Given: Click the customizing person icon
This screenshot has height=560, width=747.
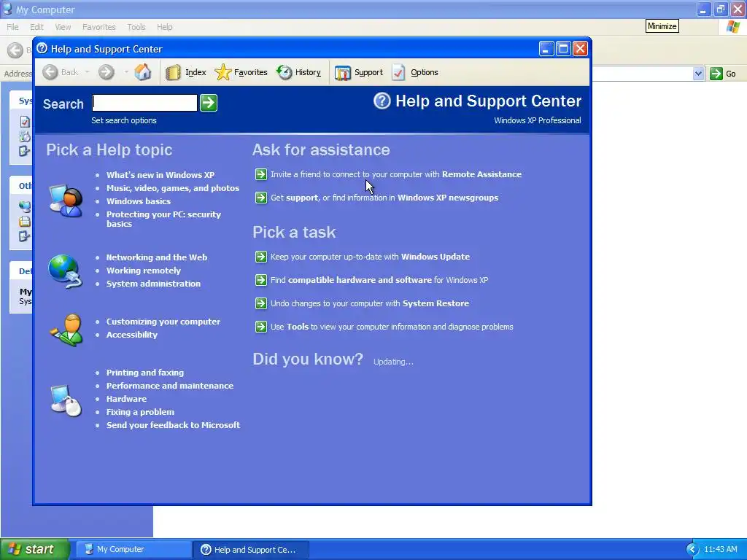Looking at the screenshot, I should (66, 330).
